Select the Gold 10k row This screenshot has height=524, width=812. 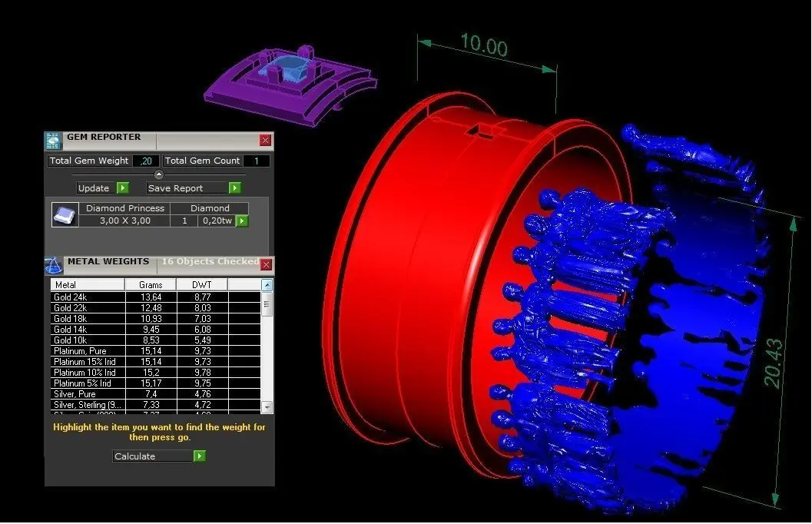pos(155,340)
